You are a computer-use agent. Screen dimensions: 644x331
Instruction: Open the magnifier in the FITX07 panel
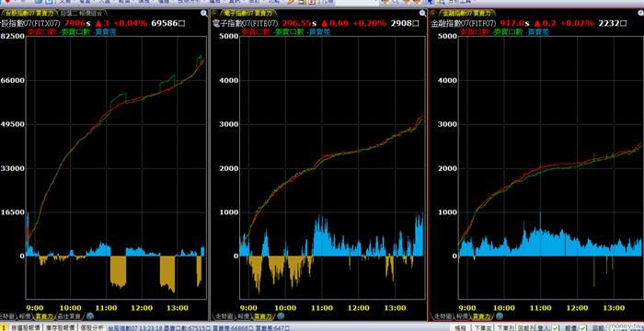coord(204,13)
